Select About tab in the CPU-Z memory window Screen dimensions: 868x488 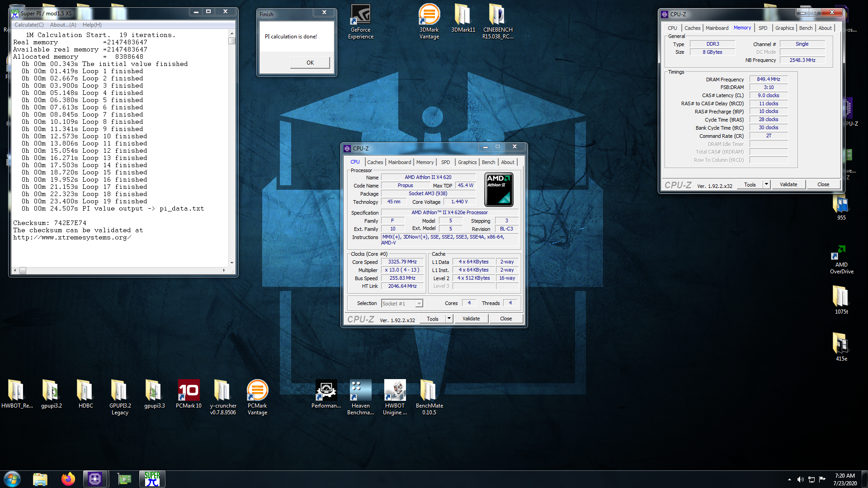pyautogui.click(x=825, y=28)
